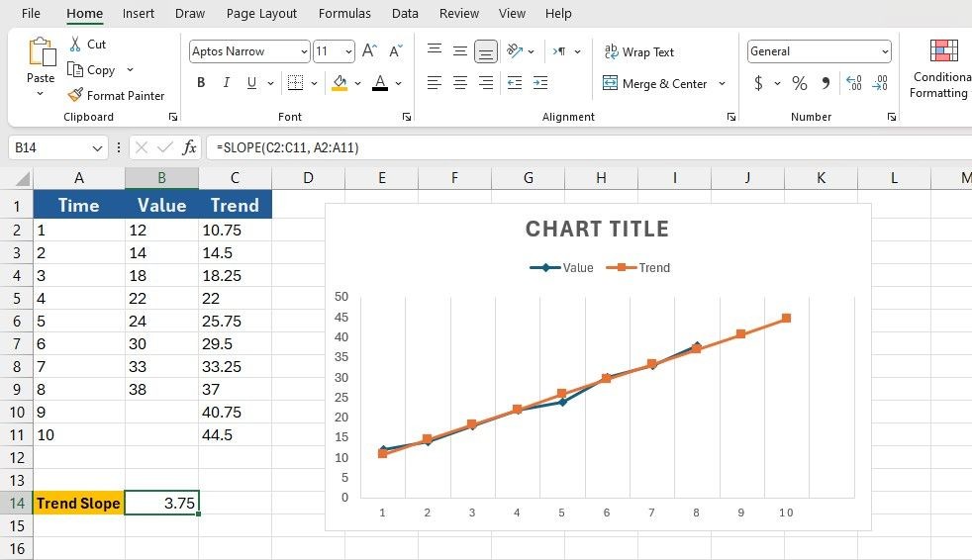Switch to the Formulas tab
The height and width of the screenshot is (560, 972).
[344, 13]
